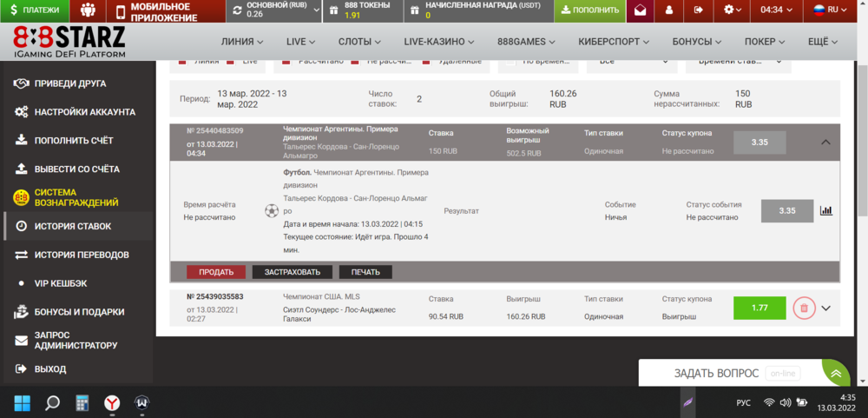Open the messages envelope icon
This screenshot has height=418, width=868.
coord(640,10)
